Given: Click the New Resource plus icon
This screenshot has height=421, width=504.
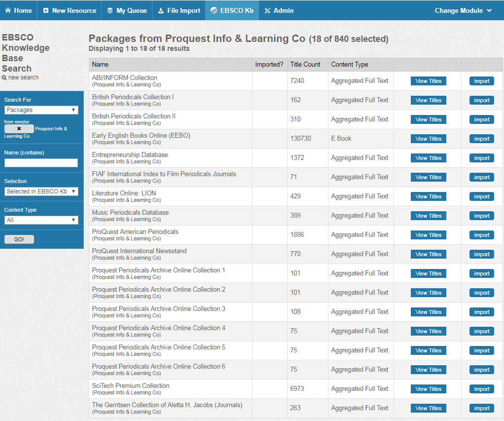Looking at the screenshot, I should pyautogui.click(x=46, y=10).
